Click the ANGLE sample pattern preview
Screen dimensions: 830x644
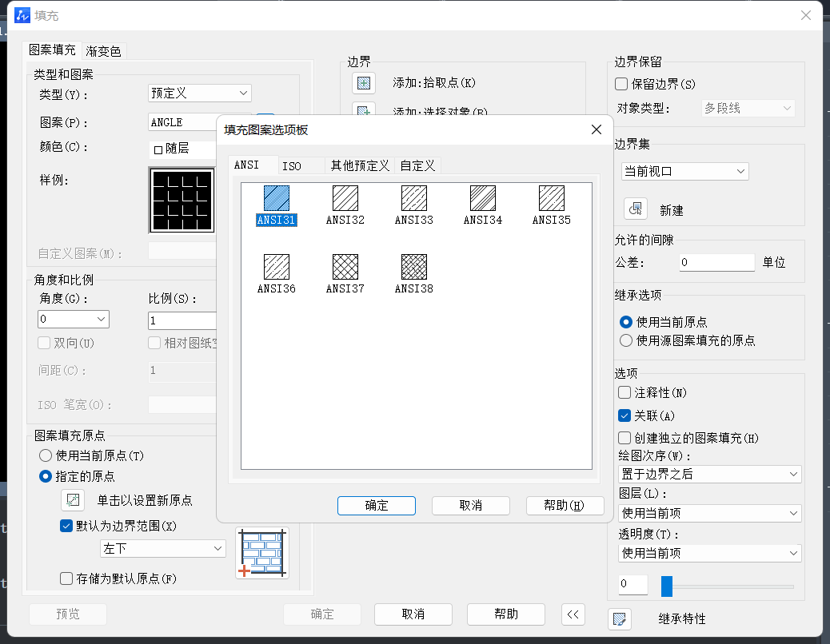click(182, 201)
